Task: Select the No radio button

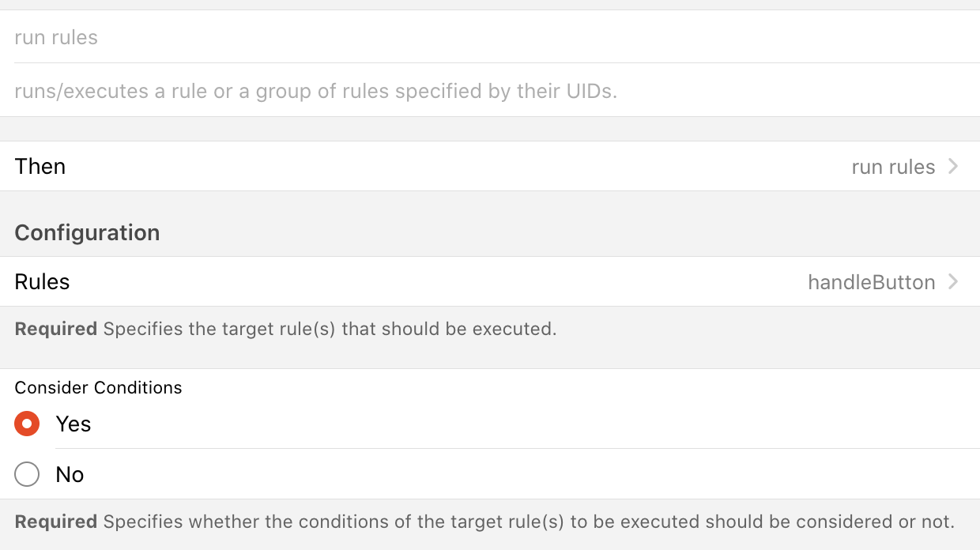Action: click(27, 474)
